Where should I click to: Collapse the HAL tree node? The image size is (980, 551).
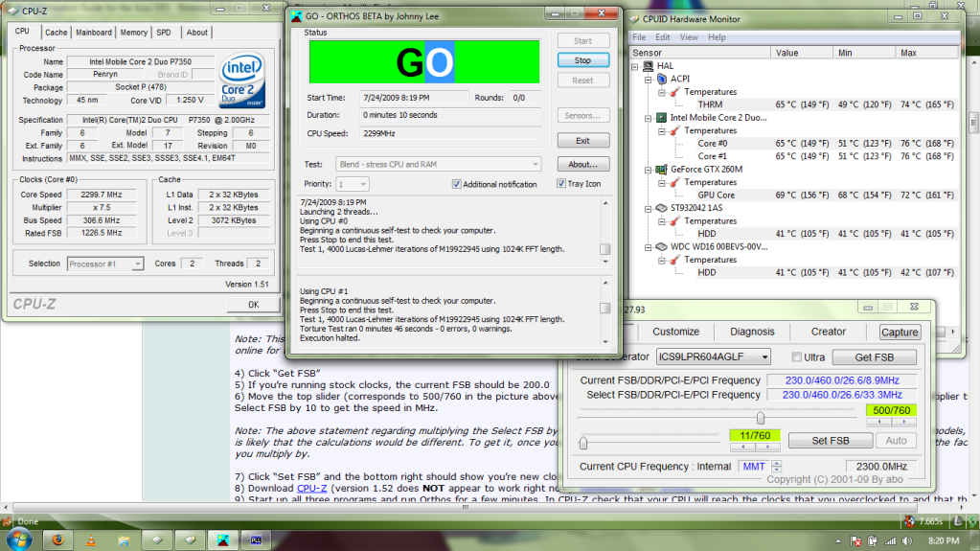tap(635, 66)
